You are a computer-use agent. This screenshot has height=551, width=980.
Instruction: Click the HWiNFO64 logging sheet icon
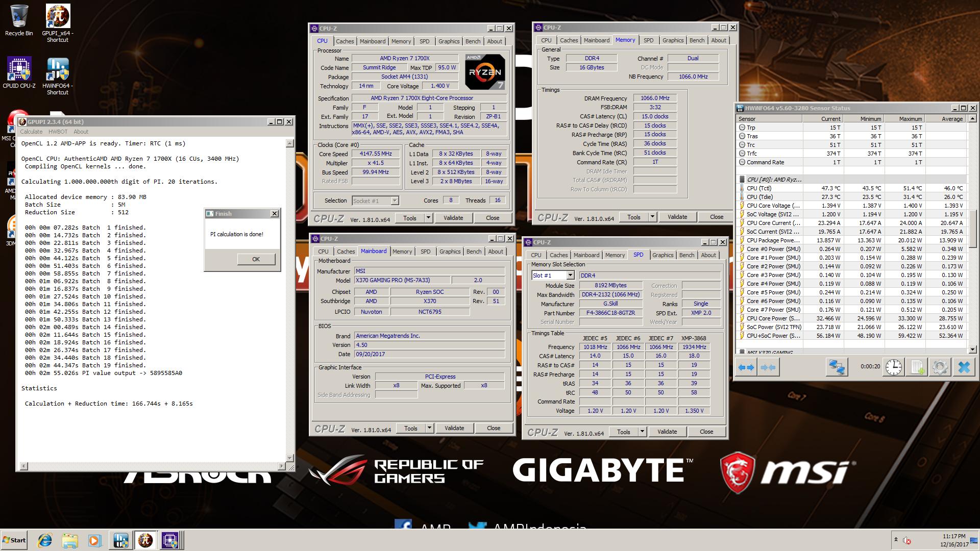[917, 367]
